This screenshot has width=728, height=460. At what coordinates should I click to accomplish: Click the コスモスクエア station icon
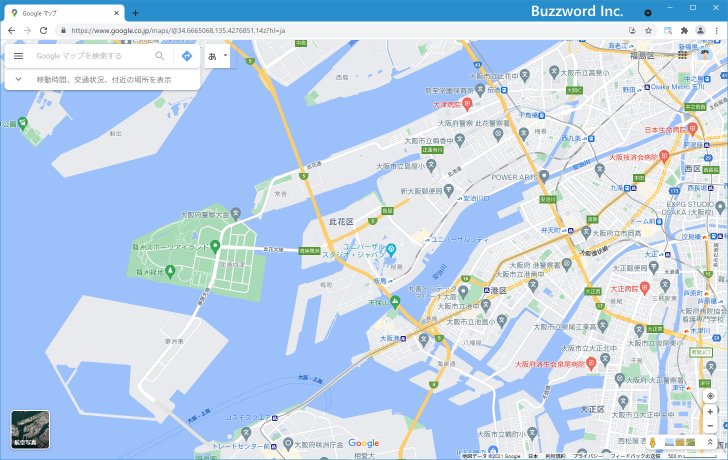pyautogui.click(x=275, y=418)
